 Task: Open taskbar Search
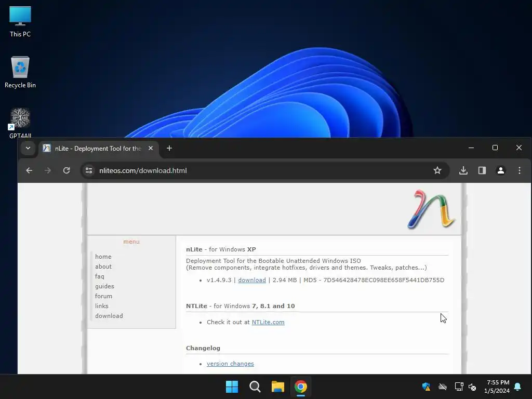(255, 387)
